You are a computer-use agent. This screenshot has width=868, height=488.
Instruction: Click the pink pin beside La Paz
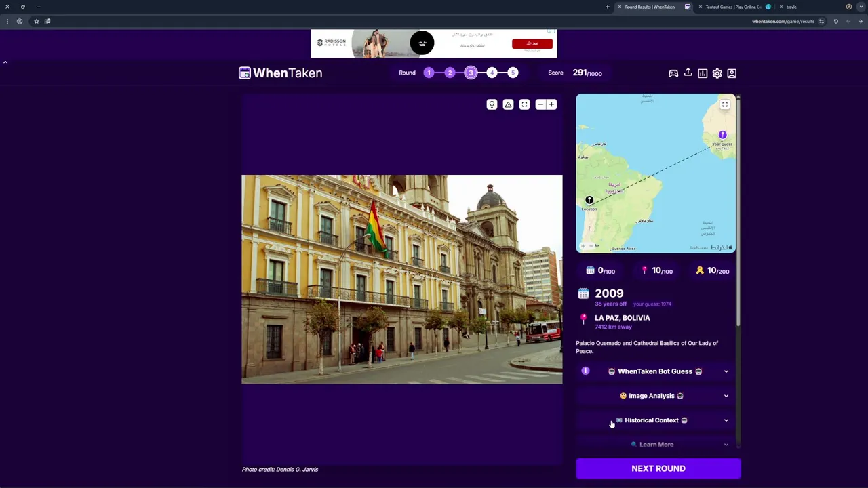[x=583, y=319]
